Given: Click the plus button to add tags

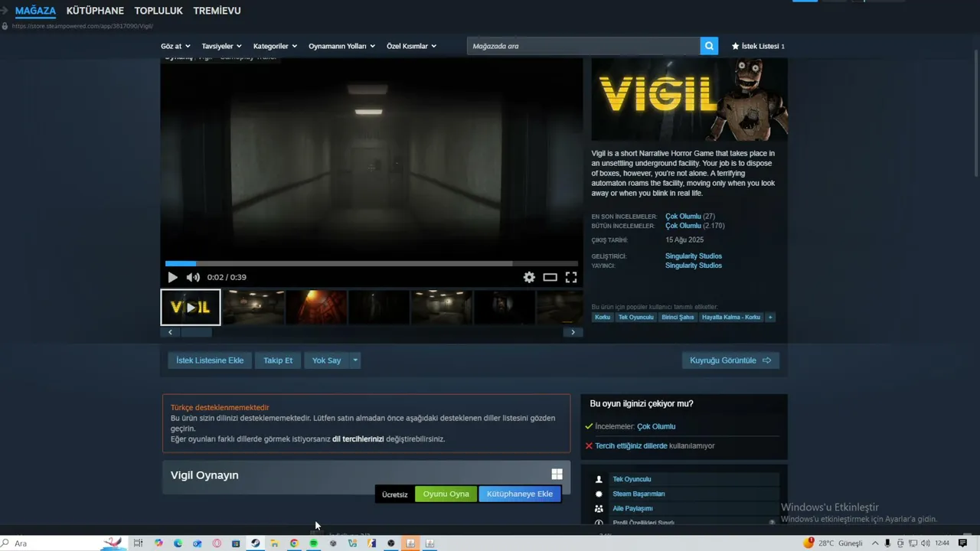Looking at the screenshot, I should tap(770, 317).
